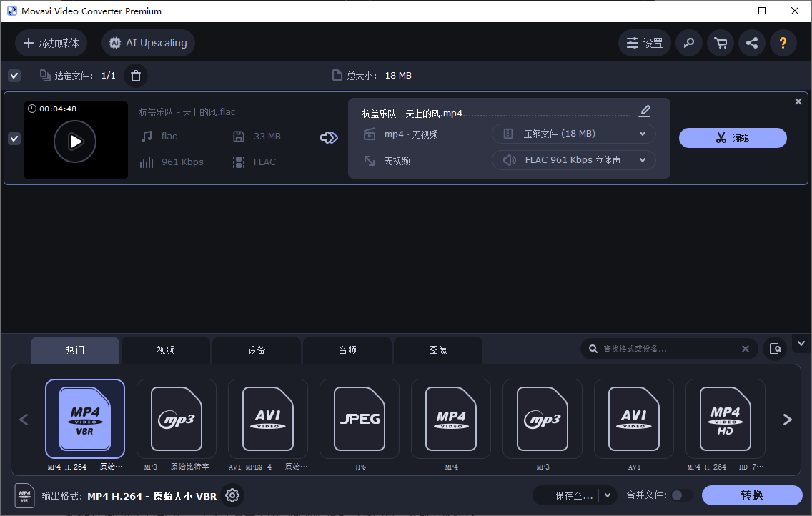Screen dimensions: 812x516
Task: Rename the output file using the pencil icon
Action: pos(644,111)
